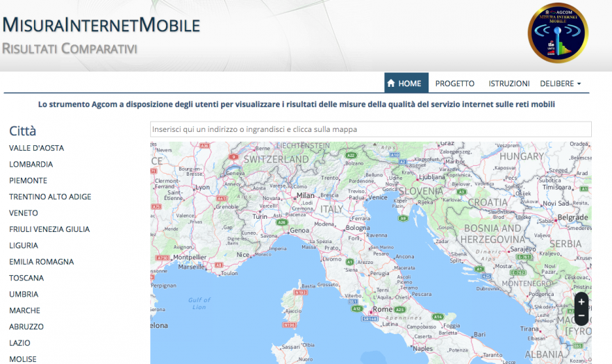Click Rome on the map
612x364 pixels.
pos(382,309)
